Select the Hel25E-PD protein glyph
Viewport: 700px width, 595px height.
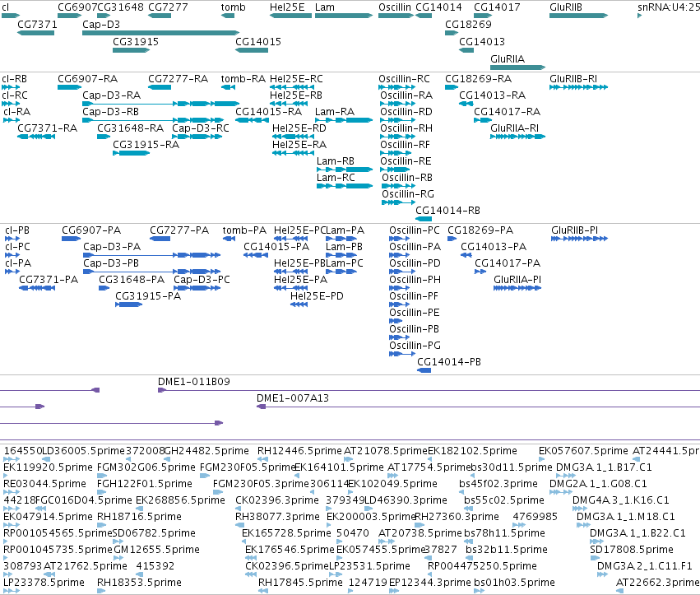tap(299, 304)
